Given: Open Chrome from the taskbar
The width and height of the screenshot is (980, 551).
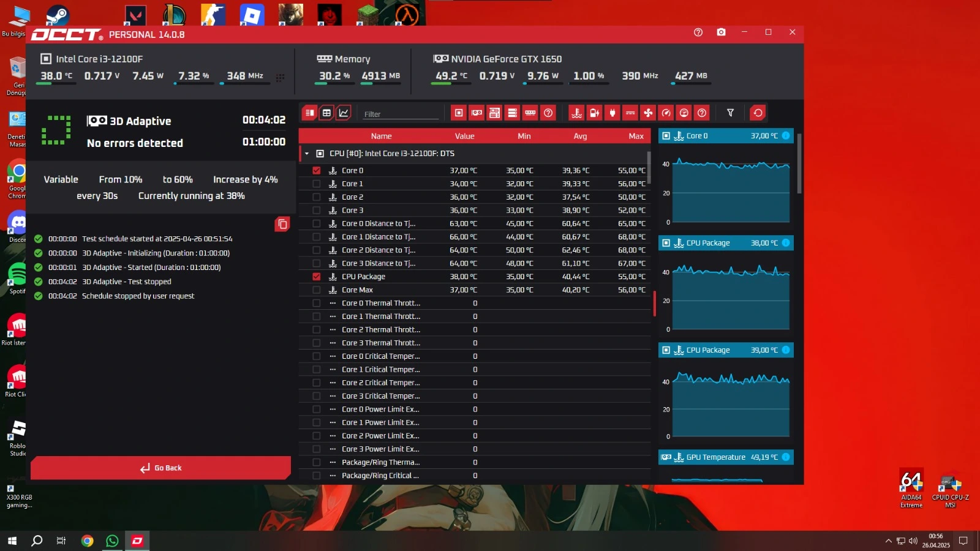Looking at the screenshot, I should coord(87,541).
